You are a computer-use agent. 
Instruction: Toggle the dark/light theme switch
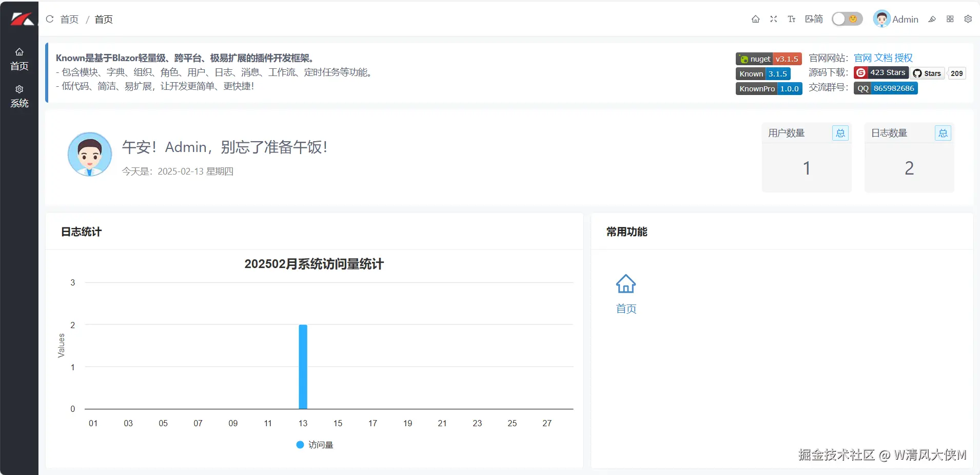coord(846,19)
